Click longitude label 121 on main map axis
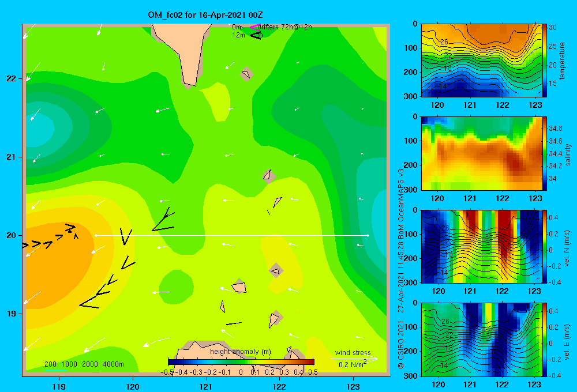Image resolution: width=577 pixels, height=392 pixels. point(206,386)
